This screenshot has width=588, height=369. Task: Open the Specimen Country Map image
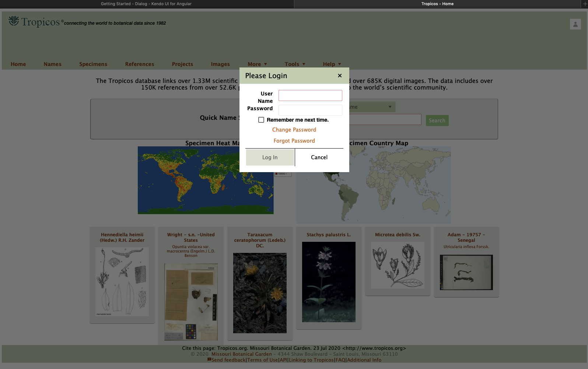tap(374, 185)
